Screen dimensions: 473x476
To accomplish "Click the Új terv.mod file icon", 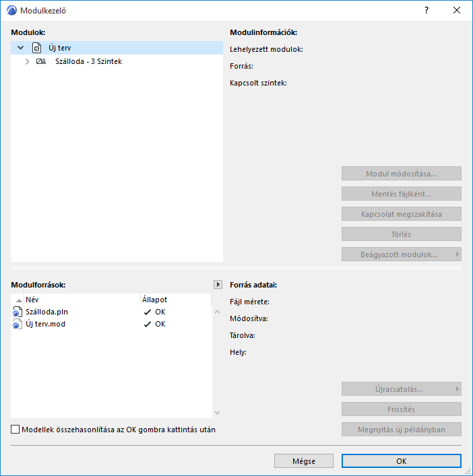I will point(18,325).
